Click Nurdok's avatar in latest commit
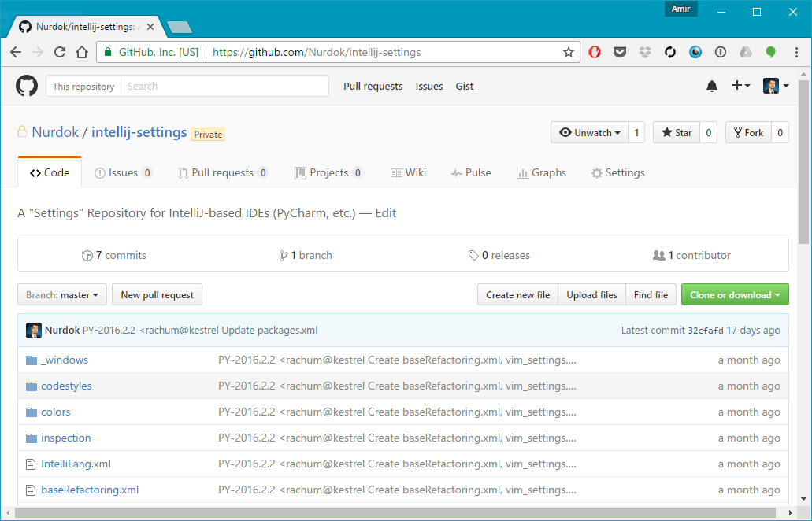The width and height of the screenshot is (812, 521). coord(34,330)
